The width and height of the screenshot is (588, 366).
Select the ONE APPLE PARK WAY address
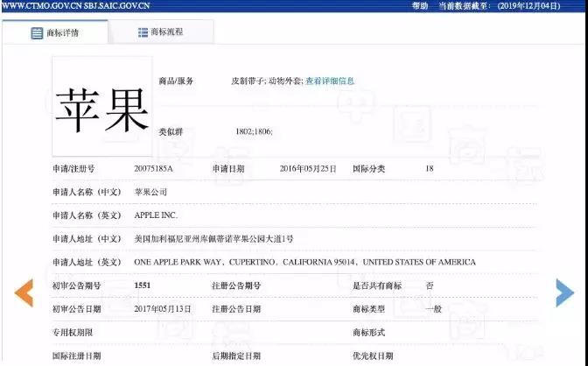tap(304, 262)
